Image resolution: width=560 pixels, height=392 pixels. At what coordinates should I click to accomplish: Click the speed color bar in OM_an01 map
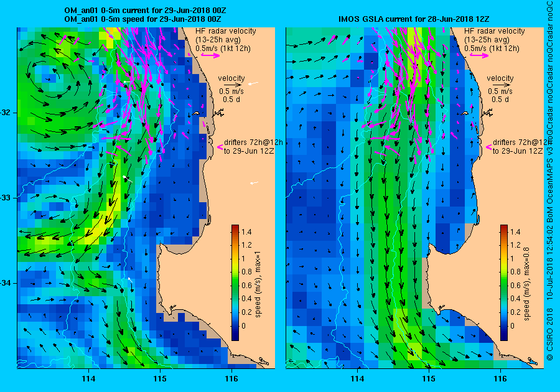coord(235,282)
